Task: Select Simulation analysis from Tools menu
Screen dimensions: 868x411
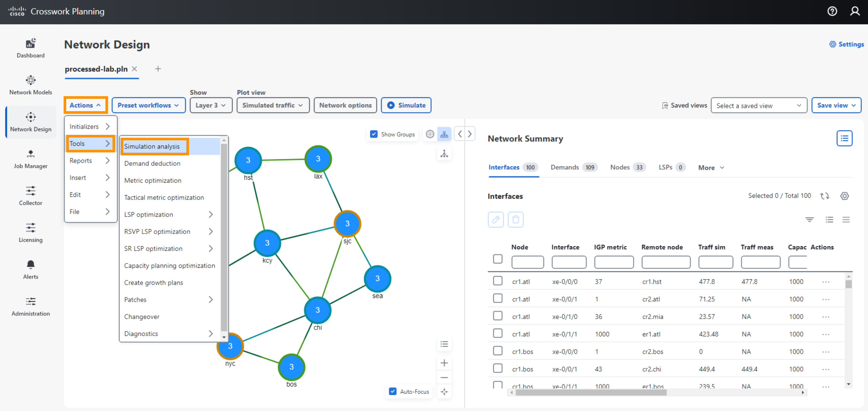Action: pos(152,146)
